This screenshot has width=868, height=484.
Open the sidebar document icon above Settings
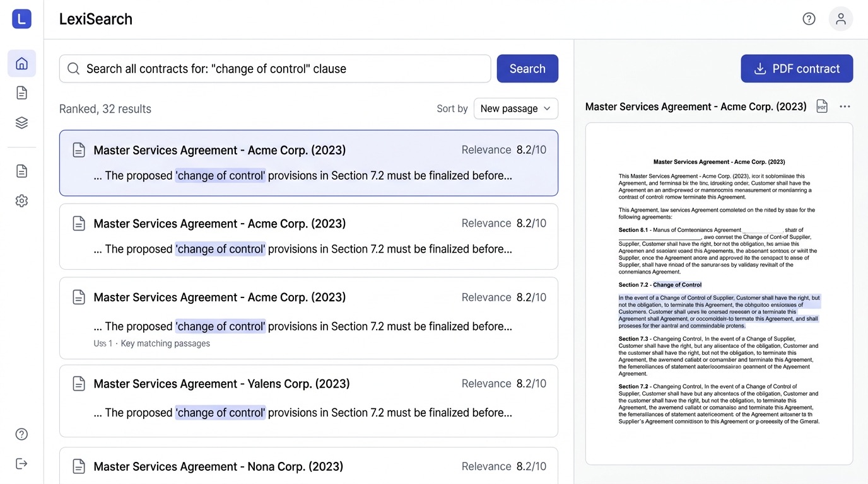[21, 171]
